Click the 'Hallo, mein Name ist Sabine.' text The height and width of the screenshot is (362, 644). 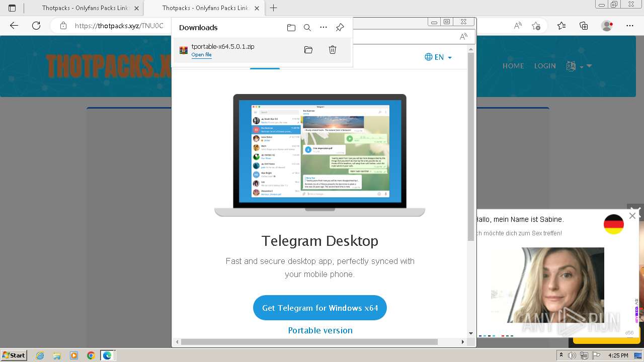520,220
